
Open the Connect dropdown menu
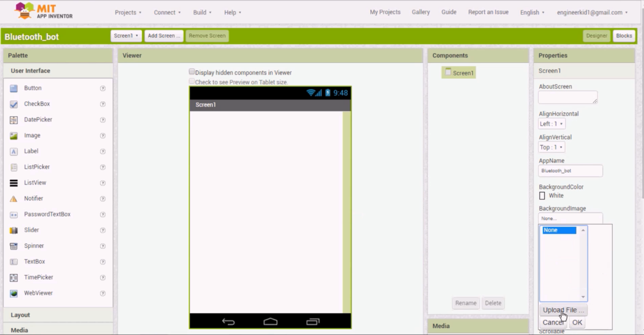(x=167, y=12)
